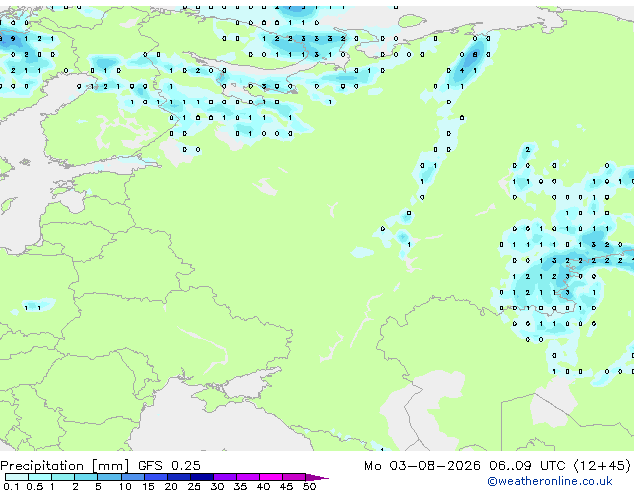Click the '25' legend scale value
The width and height of the screenshot is (634, 490).
pyautogui.click(x=194, y=486)
